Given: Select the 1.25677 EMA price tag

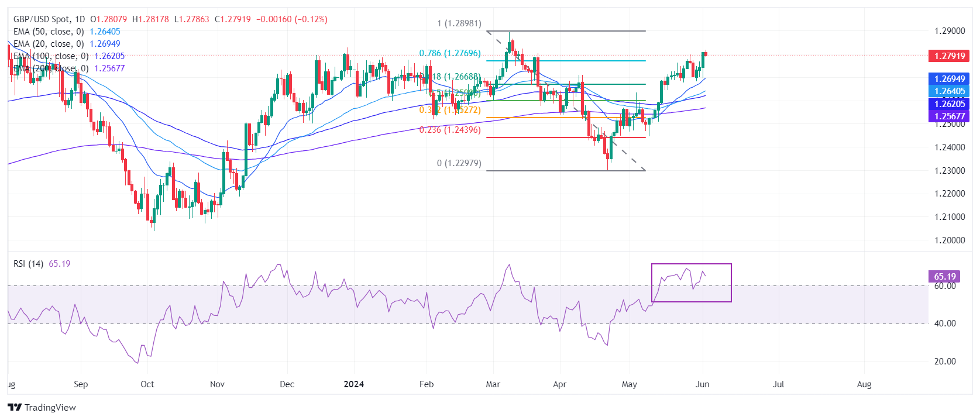Looking at the screenshot, I should tap(949, 116).
